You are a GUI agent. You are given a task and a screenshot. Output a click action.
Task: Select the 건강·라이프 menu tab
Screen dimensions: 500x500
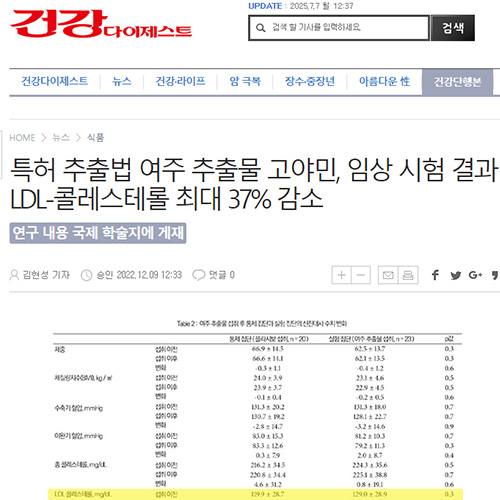click(x=180, y=81)
